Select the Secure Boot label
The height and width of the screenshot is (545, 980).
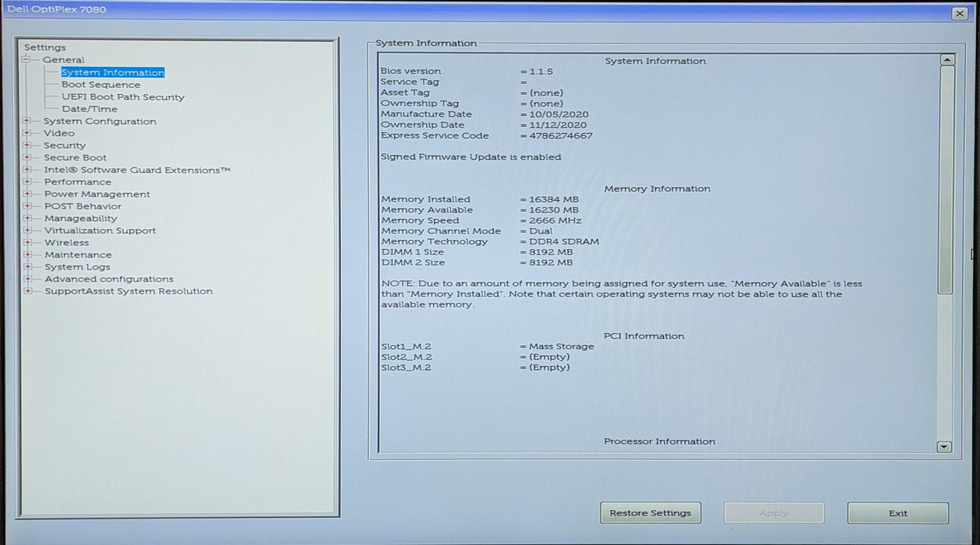pyautogui.click(x=76, y=157)
